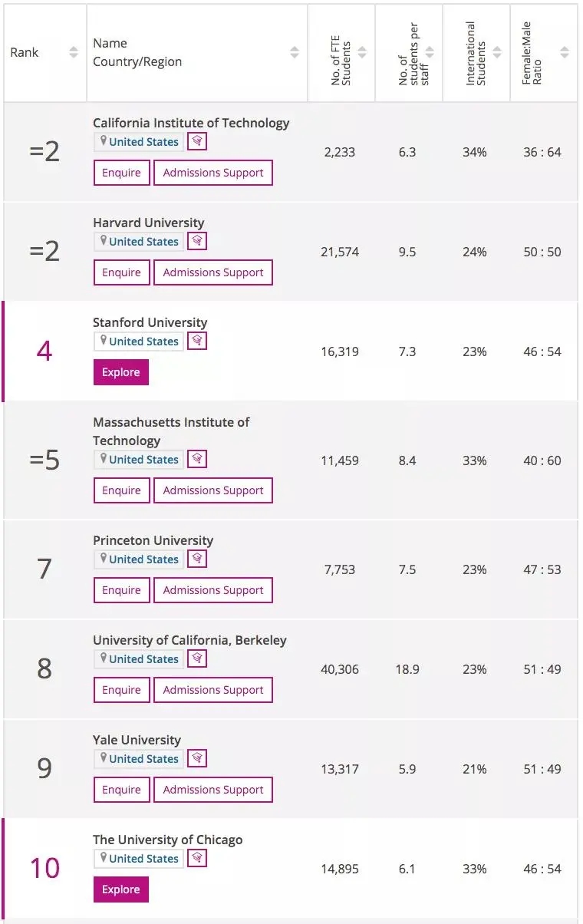The image size is (583, 924).
Task: Open the Yale University name link
Action: tap(137, 740)
